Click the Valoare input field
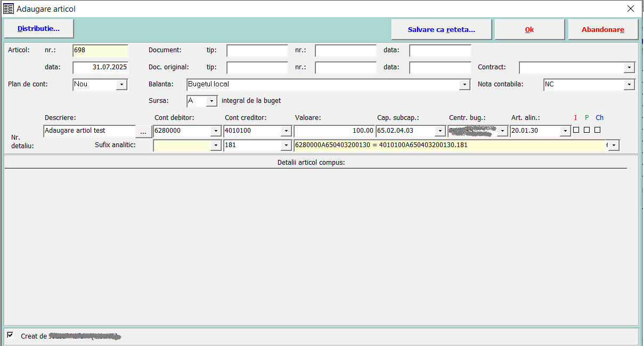The image size is (644, 346). pos(333,131)
